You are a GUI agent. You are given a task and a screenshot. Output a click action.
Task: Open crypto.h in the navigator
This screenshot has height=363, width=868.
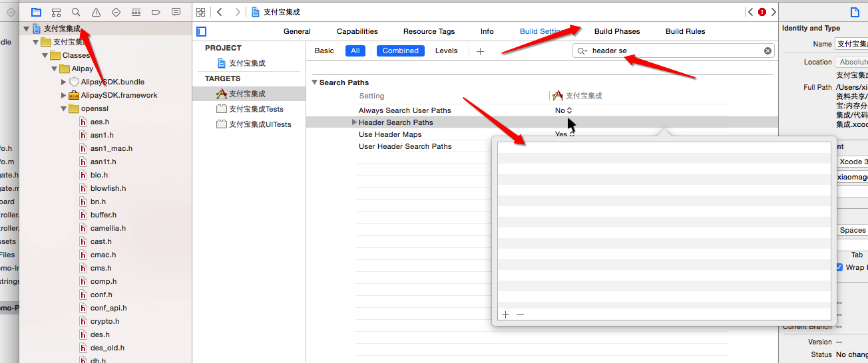(x=105, y=321)
